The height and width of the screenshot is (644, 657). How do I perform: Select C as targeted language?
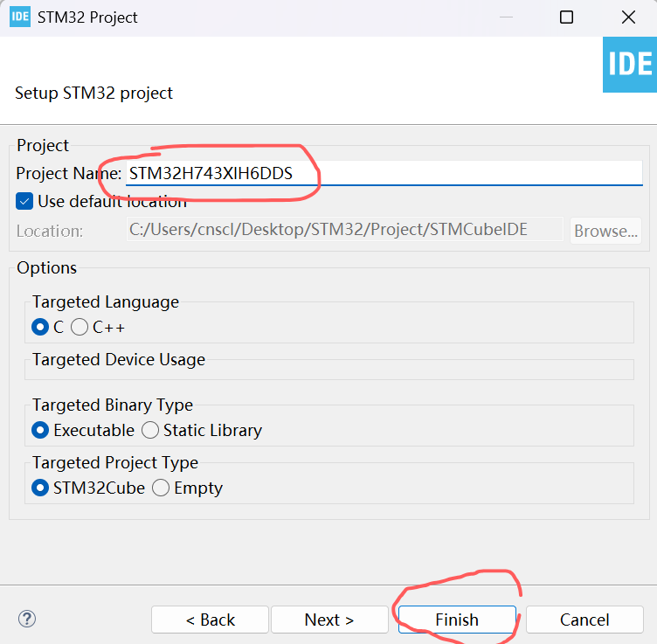(x=40, y=327)
